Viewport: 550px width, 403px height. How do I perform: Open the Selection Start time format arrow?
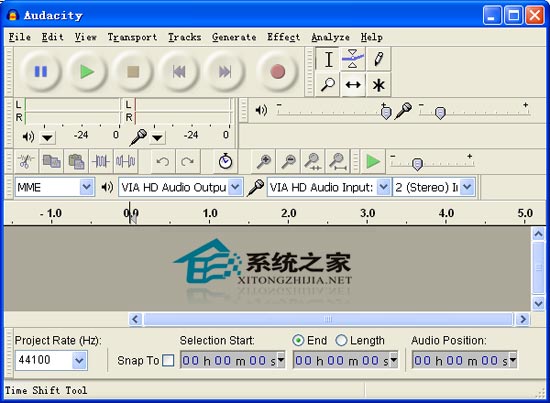coord(281,360)
